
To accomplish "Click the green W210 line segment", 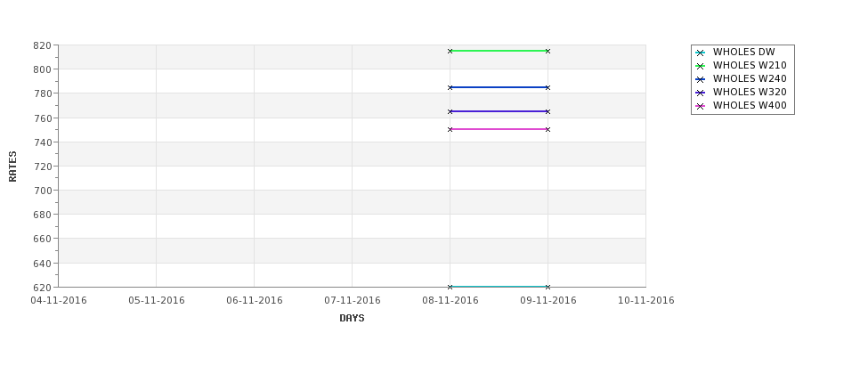I will pyautogui.click(x=499, y=51).
